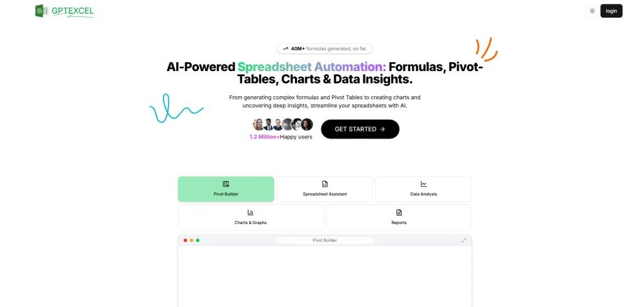This screenshot has width=644, height=307.
Task: Choose the Charts & Graphs bar-chart icon
Action: (250, 213)
